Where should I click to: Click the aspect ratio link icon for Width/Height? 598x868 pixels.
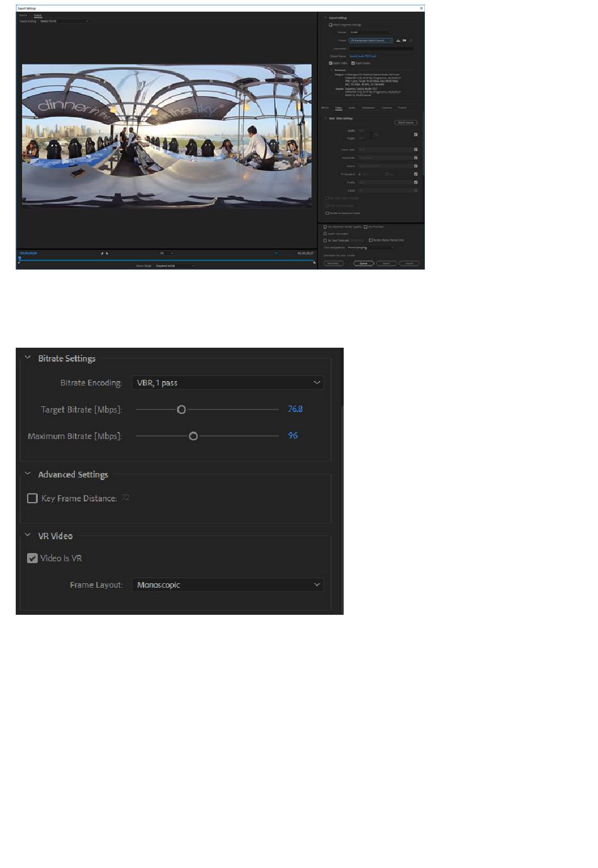(x=370, y=134)
